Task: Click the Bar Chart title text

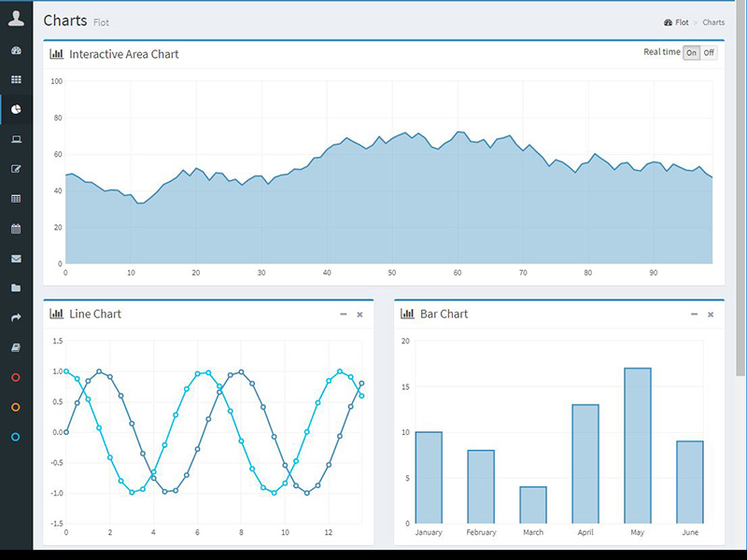Action: (x=444, y=314)
